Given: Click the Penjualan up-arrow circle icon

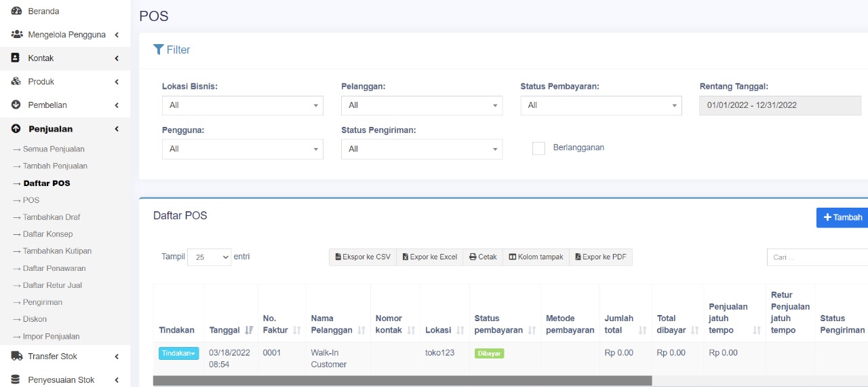Looking at the screenshot, I should tap(16, 128).
